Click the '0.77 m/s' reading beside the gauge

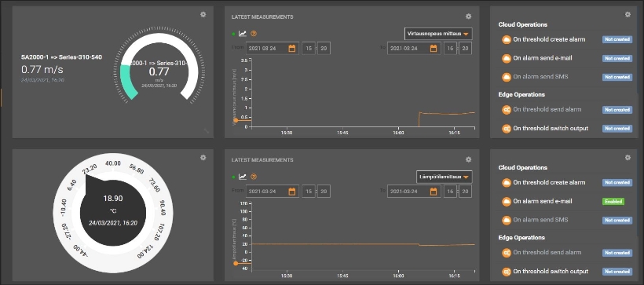coord(42,69)
